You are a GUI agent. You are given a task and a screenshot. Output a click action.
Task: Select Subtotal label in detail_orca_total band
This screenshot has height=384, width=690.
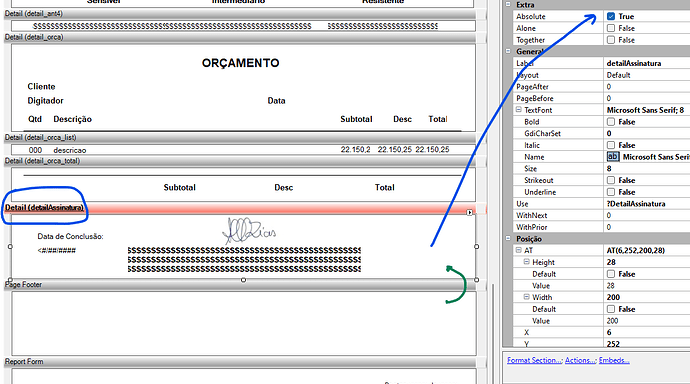point(180,187)
